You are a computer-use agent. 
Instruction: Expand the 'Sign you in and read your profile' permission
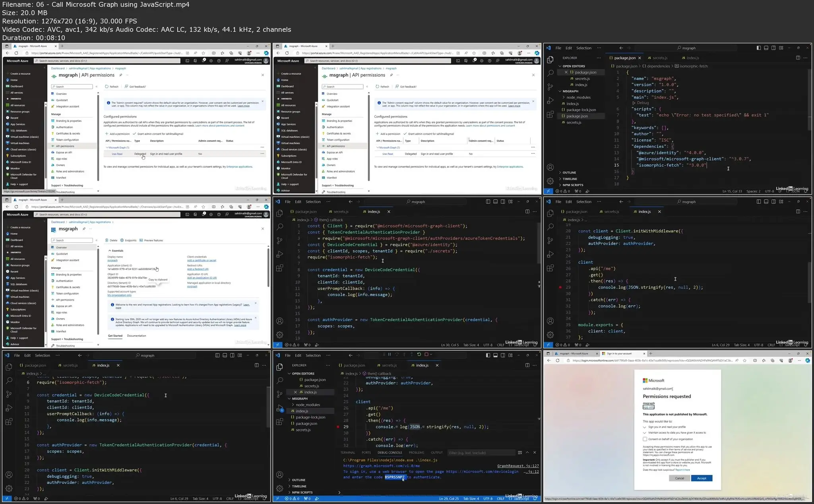(644, 427)
